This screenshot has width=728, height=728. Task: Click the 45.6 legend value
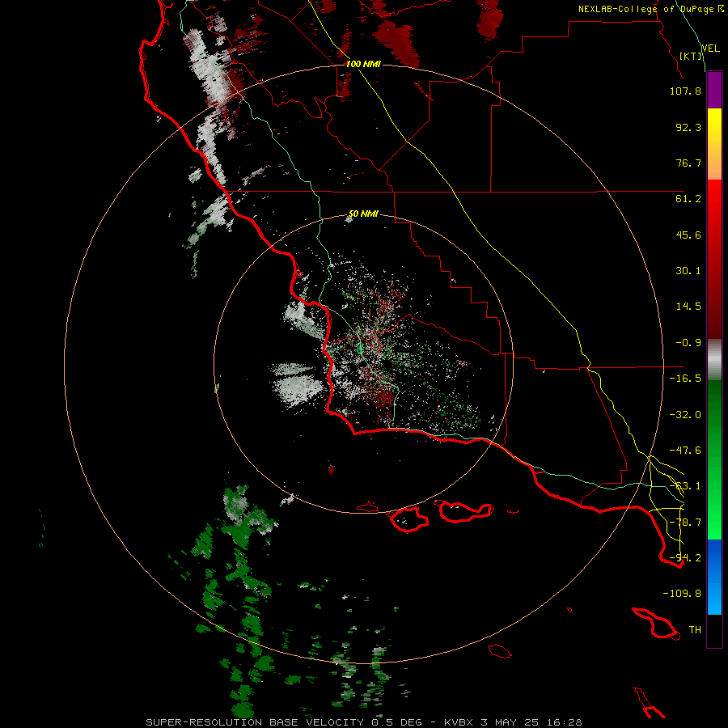tap(688, 235)
